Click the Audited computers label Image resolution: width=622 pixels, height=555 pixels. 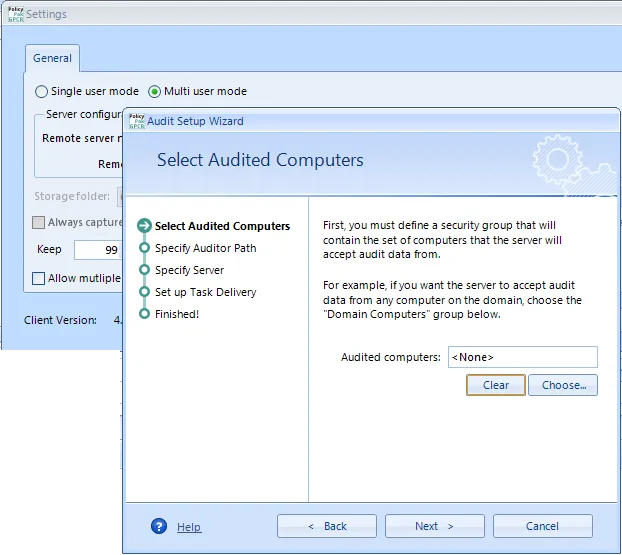click(391, 357)
